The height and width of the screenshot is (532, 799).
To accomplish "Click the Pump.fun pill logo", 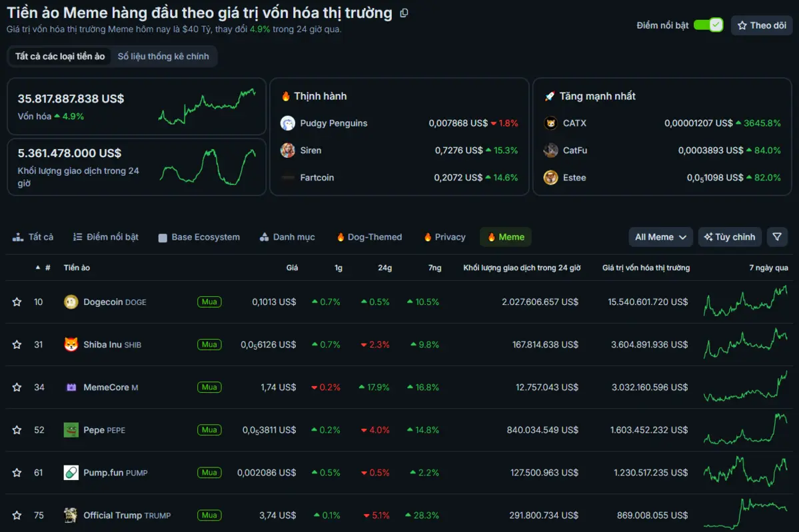I will (71, 473).
